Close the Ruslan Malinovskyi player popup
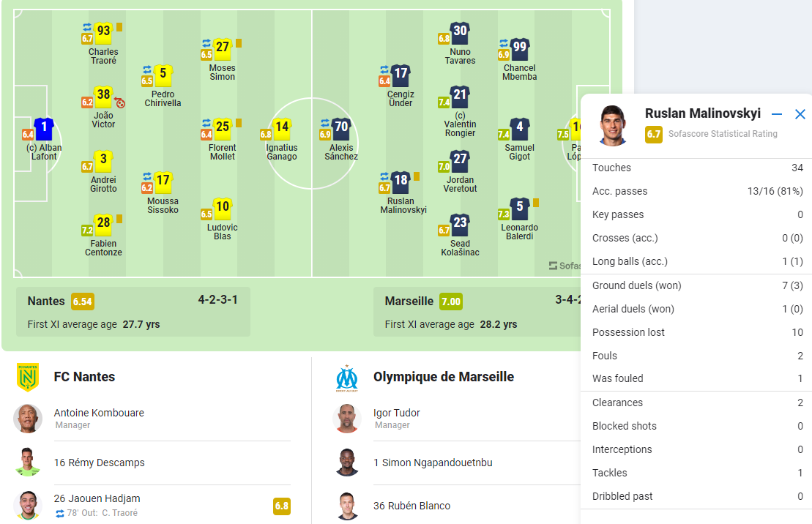Viewport: 812px width, 524px height. click(x=800, y=114)
